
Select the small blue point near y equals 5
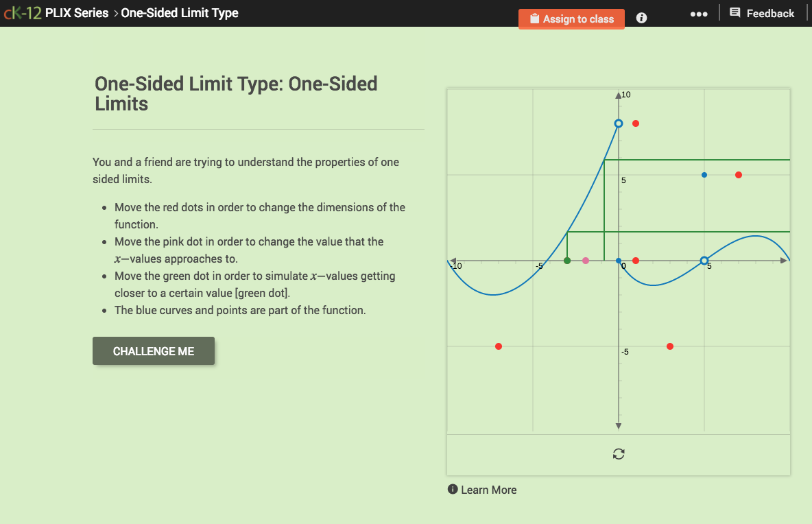[704, 175]
